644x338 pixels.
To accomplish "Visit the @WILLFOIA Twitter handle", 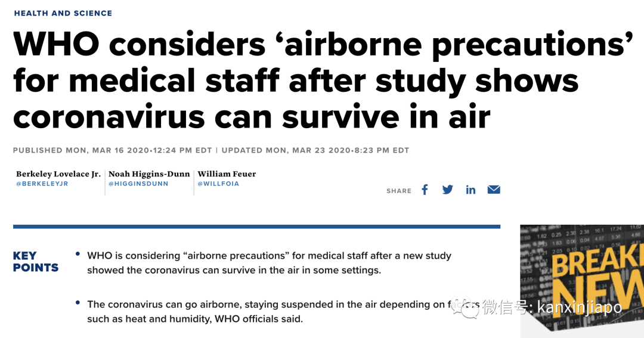I will click(x=218, y=184).
